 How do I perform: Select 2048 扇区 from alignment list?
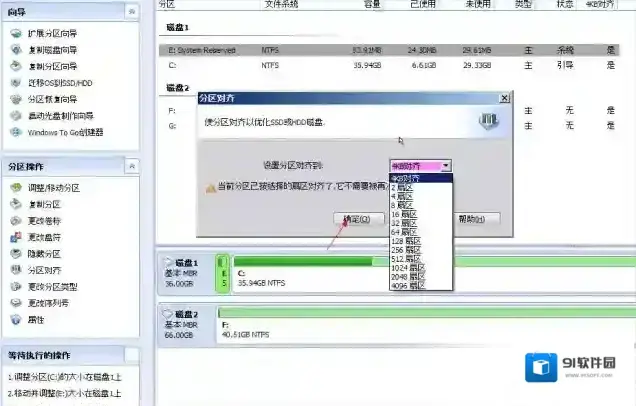[x=410, y=276]
